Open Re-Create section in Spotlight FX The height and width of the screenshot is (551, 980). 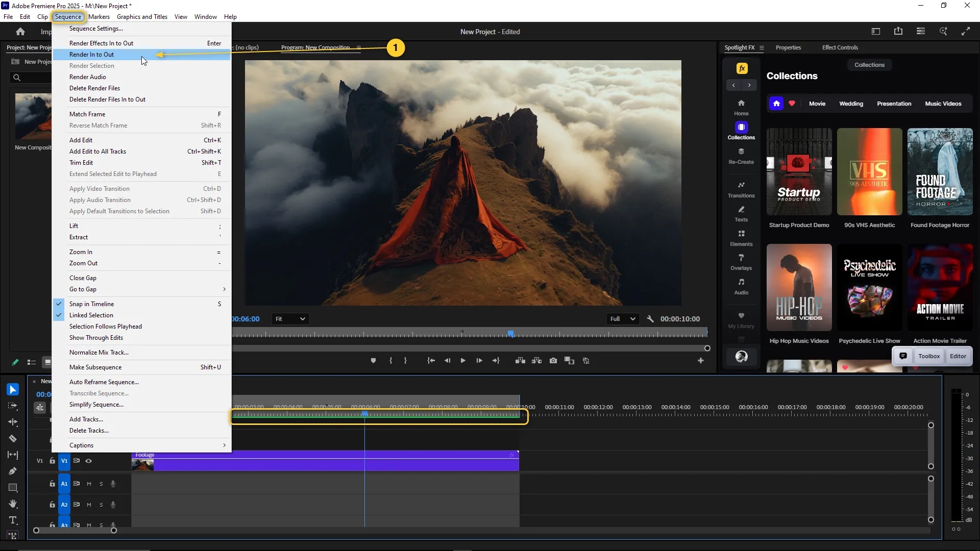click(x=741, y=156)
